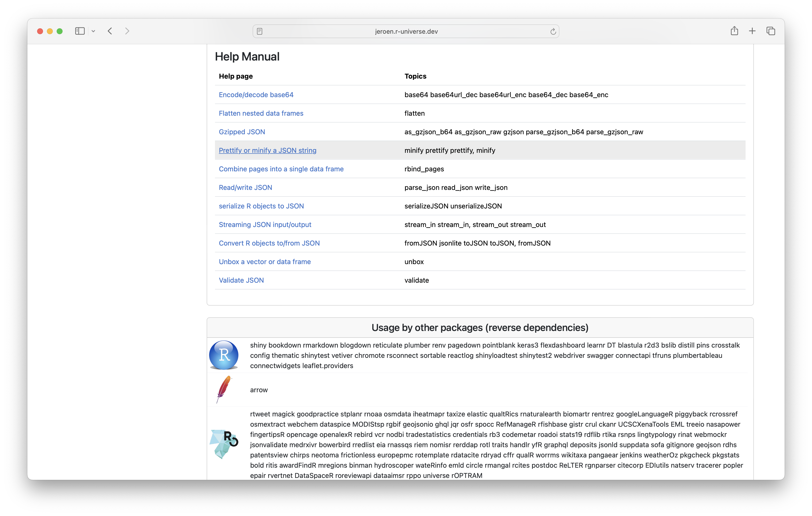The height and width of the screenshot is (516, 812).
Task: Reload the page
Action: [x=553, y=31]
